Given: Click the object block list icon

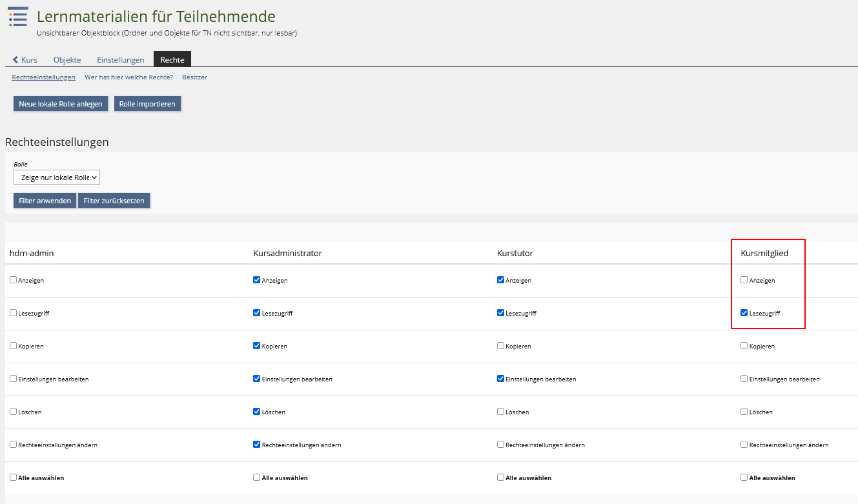Looking at the screenshot, I should coord(18,17).
